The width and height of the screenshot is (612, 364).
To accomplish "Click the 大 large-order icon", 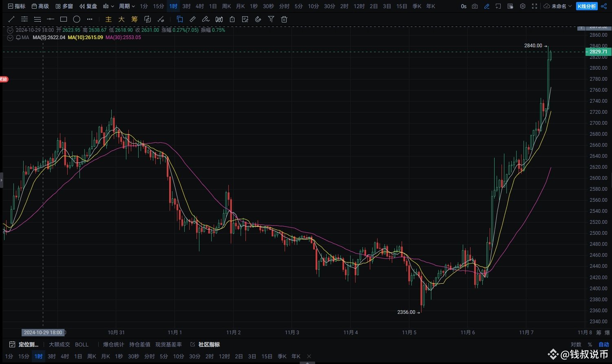I will pyautogui.click(x=122, y=19).
